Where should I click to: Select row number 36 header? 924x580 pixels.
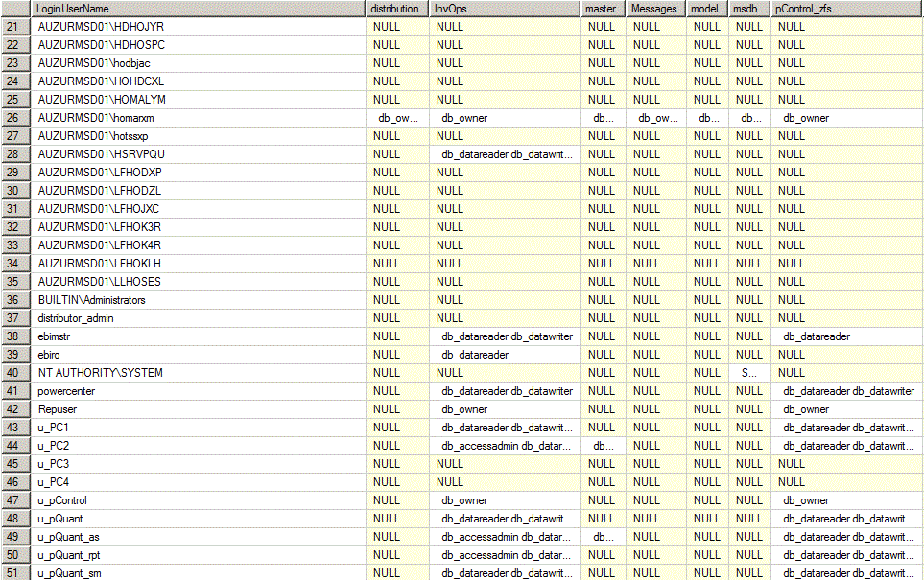click(x=15, y=300)
